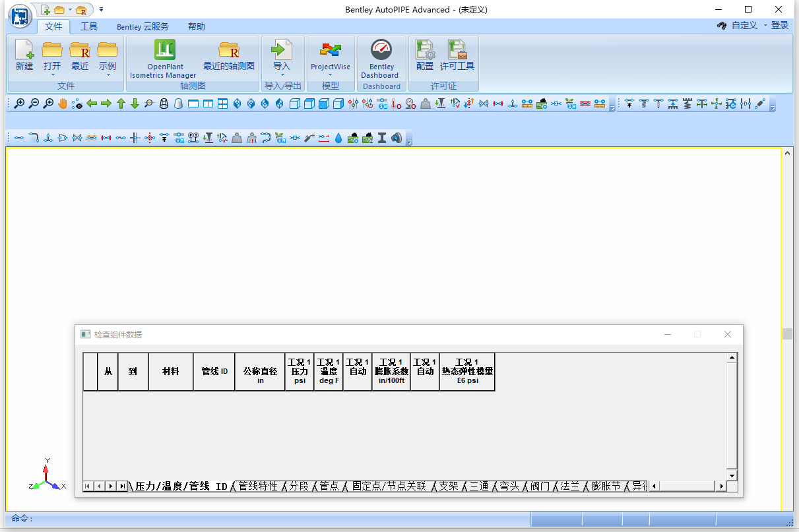
Task: Click the eye point-of-view icon
Action: coord(77,103)
